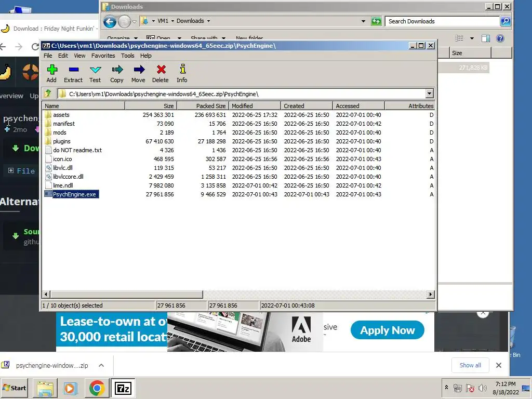Open Chrome download item options chevron
Image resolution: width=532 pixels, height=399 pixels.
point(101,365)
